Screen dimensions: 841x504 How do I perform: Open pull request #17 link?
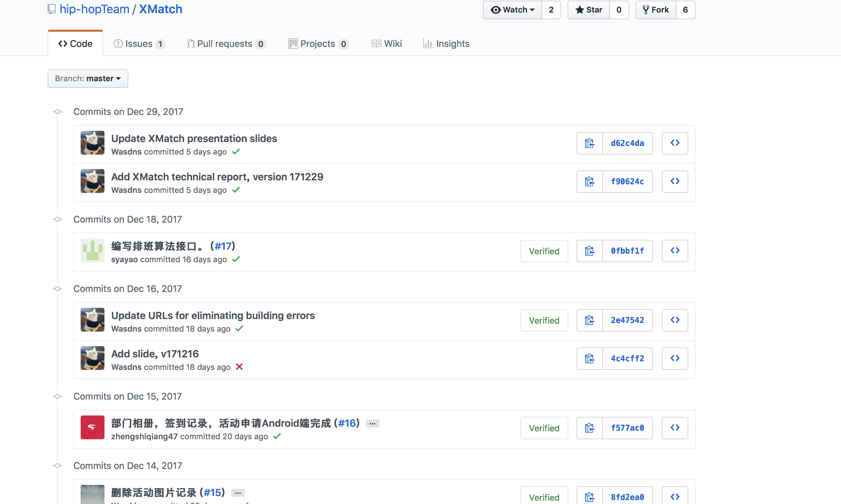223,246
